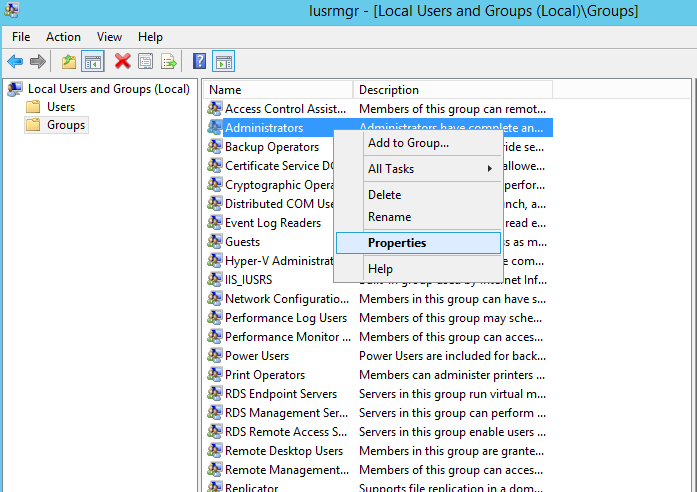This screenshot has height=492, width=697.
Task: Click the Power Users group icon
Action: tap(215, 355)
